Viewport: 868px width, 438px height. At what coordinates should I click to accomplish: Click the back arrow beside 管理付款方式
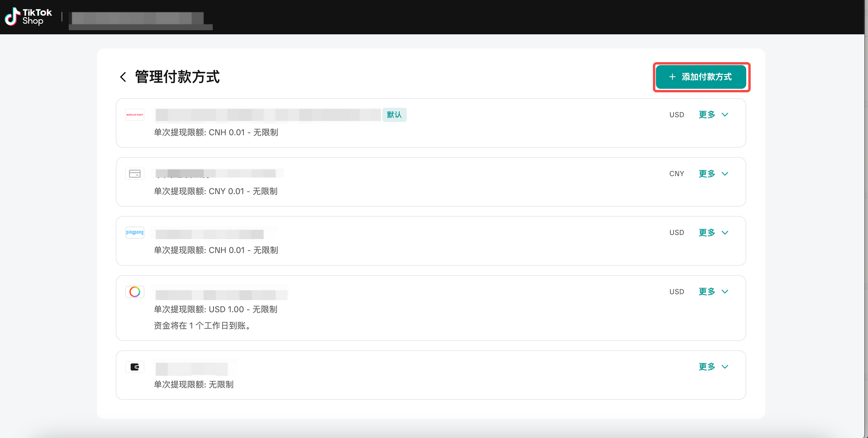(x=123, y=77)
